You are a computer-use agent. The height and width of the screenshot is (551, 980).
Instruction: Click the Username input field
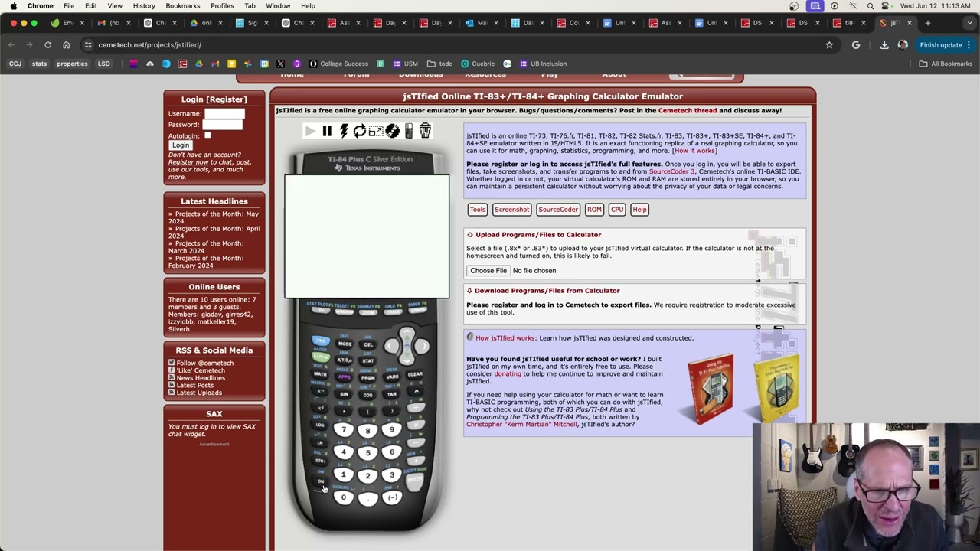click(224, 113)
